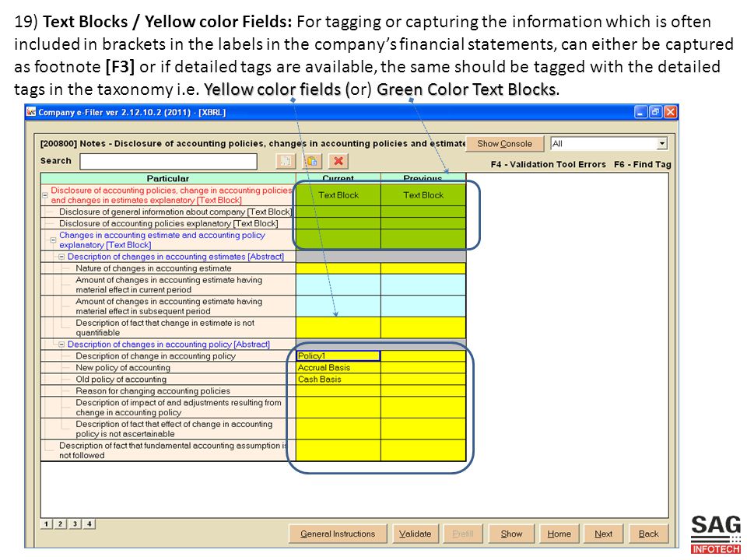Close the Company e-Filer window
The width and height of the screenshot is (747, 560).
pos(670,112)
